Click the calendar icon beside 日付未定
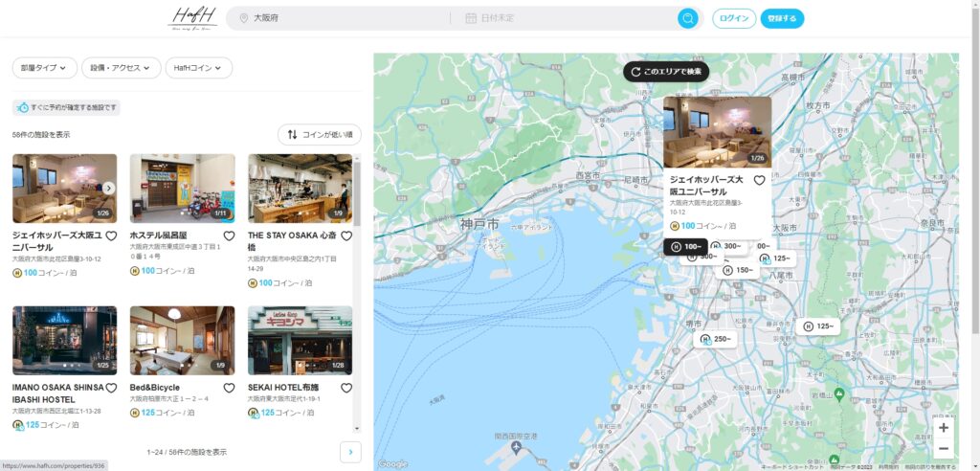The height and width of the screenshot is (471, 980). [x=471, y=18]
